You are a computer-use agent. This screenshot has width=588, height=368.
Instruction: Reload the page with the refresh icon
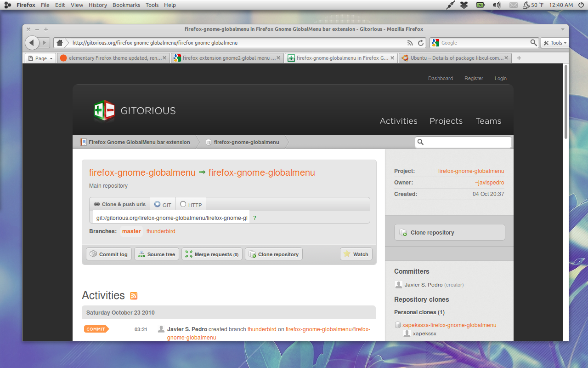point(421,43)
